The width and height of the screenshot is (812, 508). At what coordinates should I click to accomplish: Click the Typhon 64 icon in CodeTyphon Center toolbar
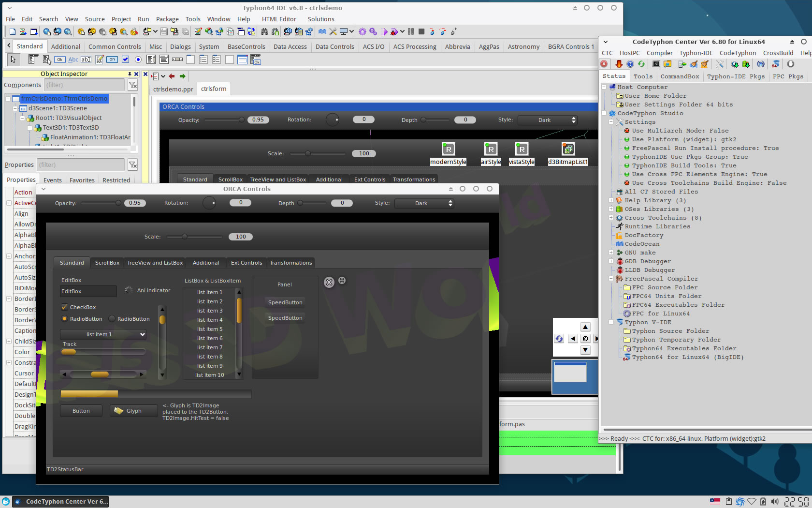coord(775,64)
